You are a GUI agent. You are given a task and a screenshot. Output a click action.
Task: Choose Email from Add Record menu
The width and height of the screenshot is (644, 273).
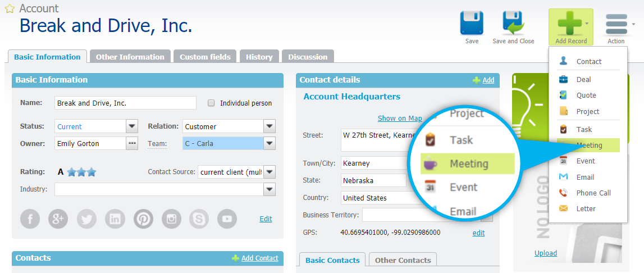point(588,177)
